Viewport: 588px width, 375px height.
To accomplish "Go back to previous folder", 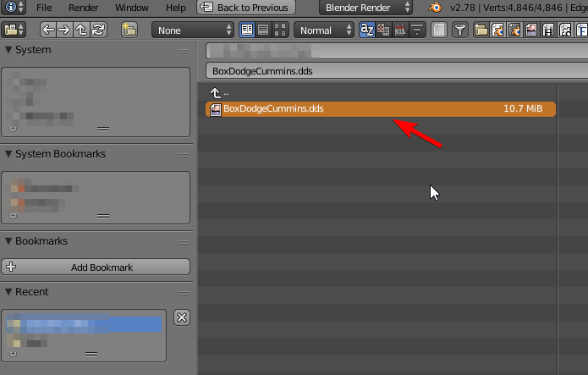I will coord(48,30).
